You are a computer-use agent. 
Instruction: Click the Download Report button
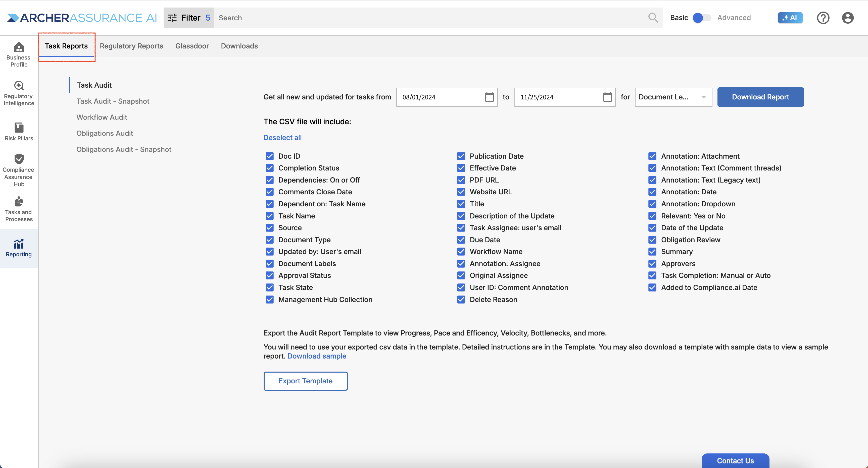760,97
